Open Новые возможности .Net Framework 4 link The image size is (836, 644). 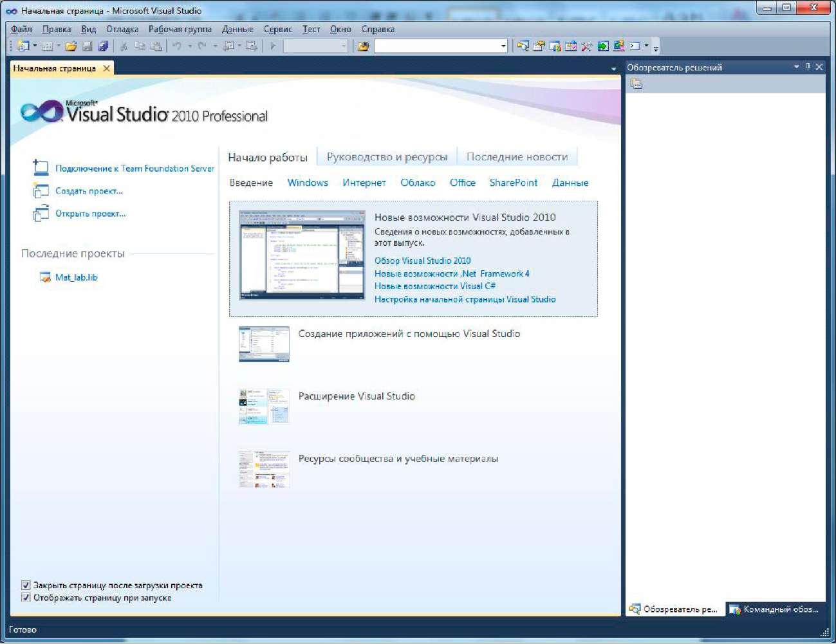click(452, 273)
